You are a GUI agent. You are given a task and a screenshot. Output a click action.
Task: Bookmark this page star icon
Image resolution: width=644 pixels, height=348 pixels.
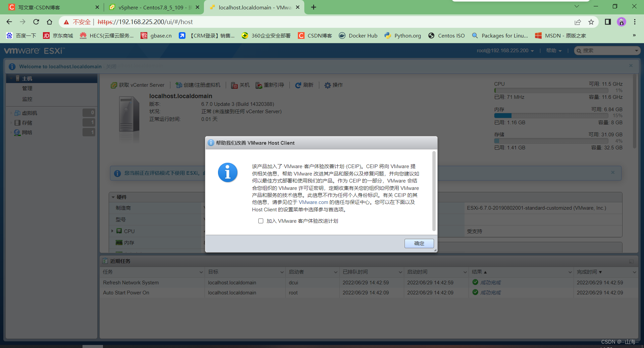591,22
